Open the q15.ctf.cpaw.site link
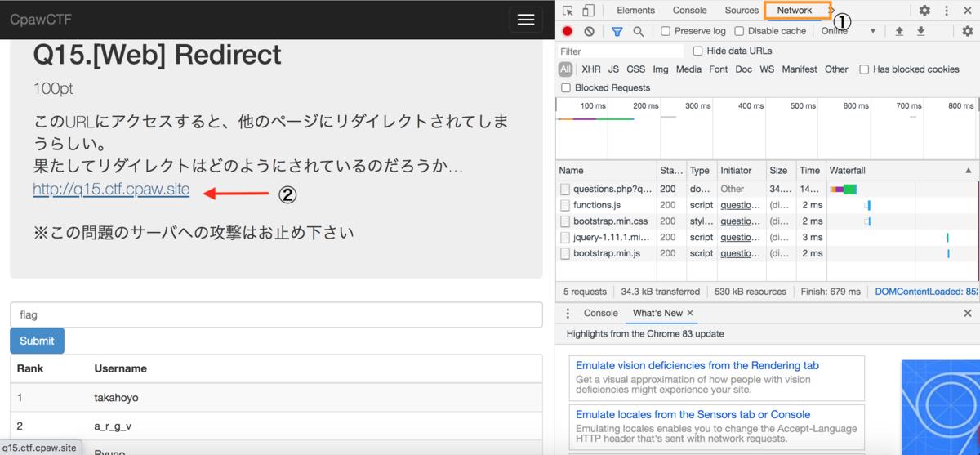The image size is (980, 455). coord(111,190)
